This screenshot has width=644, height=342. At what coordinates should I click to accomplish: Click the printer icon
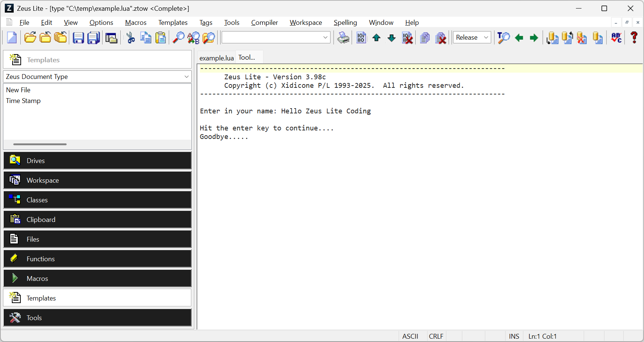point(343,37)
